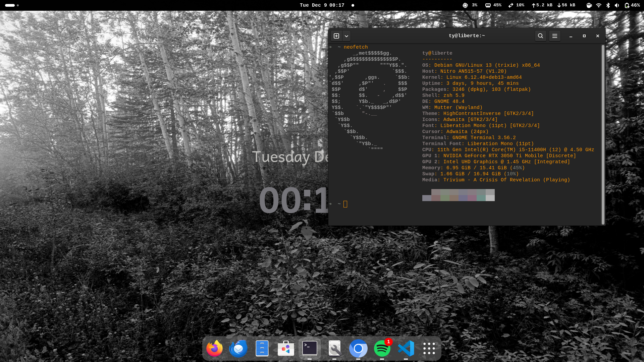Viewport: 644px width, 362px height.
Task: Open the clock and calendar menu
Action: (x=322, y=5)
